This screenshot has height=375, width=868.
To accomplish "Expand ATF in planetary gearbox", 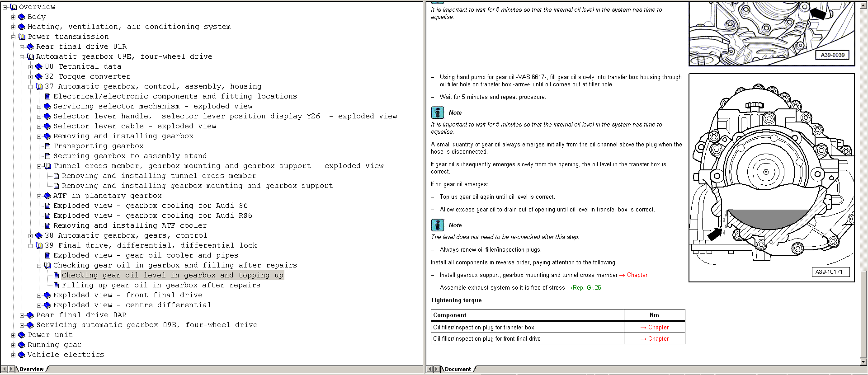I will coord(39,196).
